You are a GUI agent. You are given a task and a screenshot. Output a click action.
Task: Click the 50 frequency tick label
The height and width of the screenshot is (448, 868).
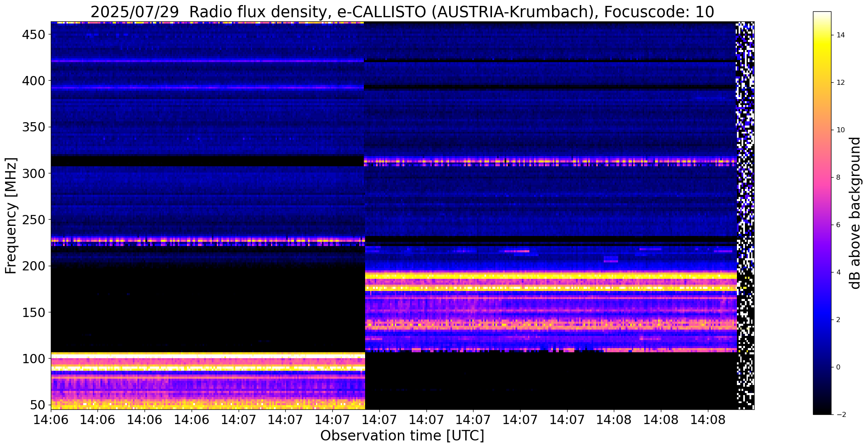coord(38,405)
